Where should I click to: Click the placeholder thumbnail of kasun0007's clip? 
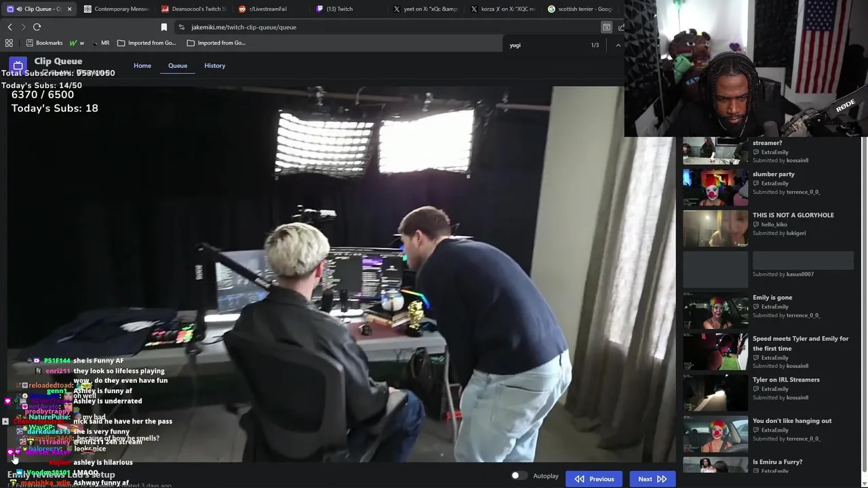click(715, 270)
